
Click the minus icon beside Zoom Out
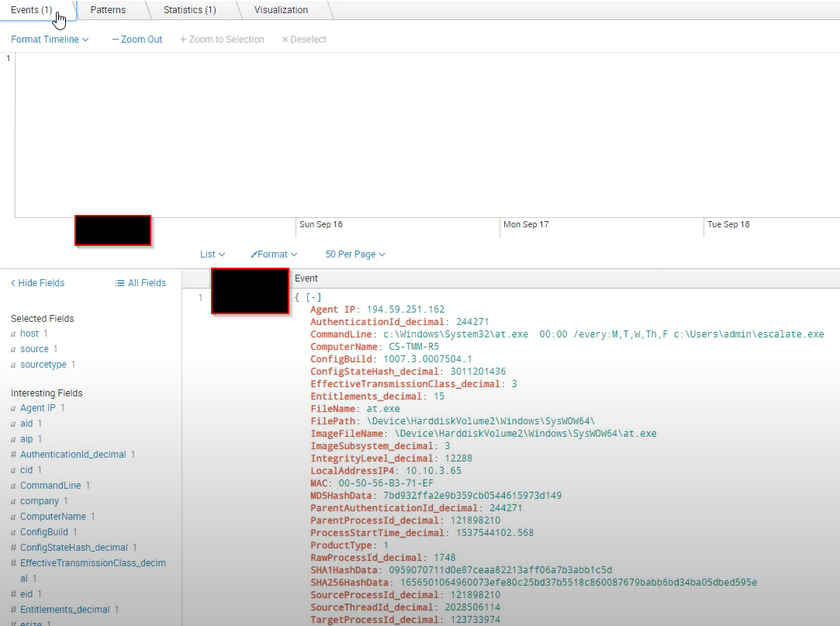click(115, 39)
